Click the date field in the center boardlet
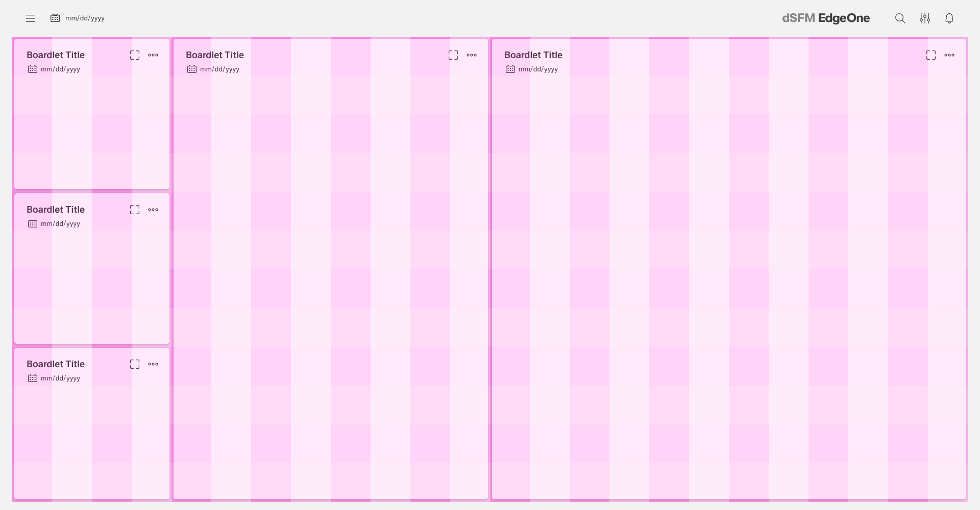This screenshot has width=980, height=510. (214, 69)
